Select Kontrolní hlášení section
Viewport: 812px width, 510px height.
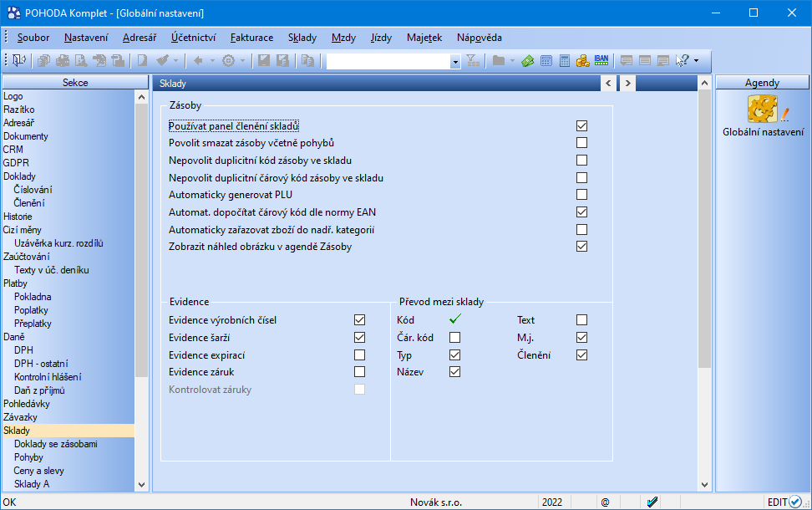click(48, 377)
